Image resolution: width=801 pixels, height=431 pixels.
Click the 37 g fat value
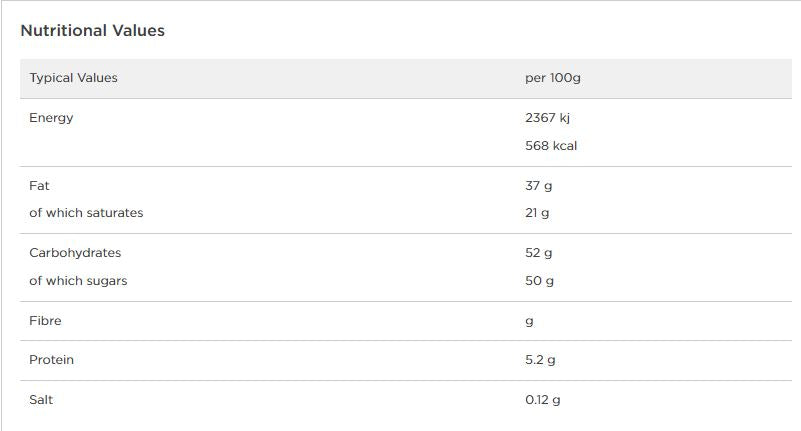coord(538,186)
